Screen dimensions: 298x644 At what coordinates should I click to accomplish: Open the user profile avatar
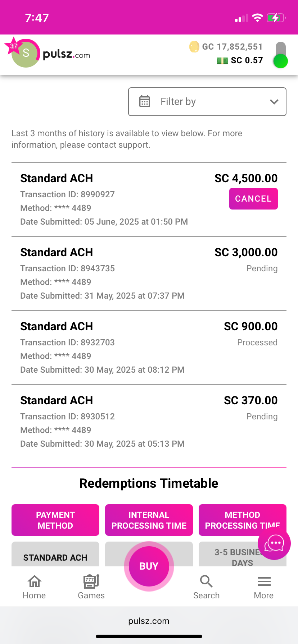pos(25,54)
